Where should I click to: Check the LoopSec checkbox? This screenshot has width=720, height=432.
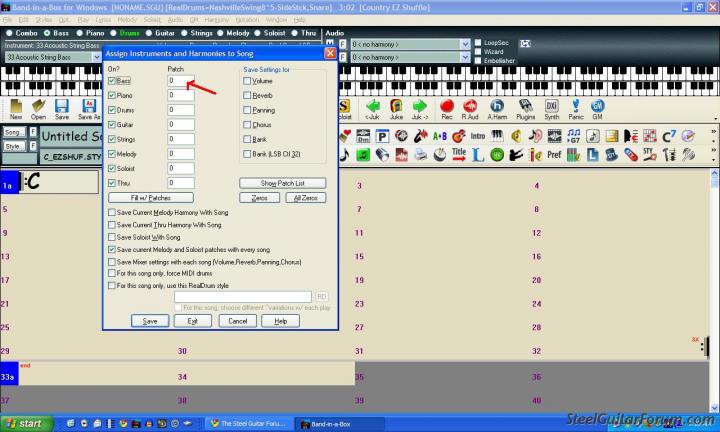(478, 43)
